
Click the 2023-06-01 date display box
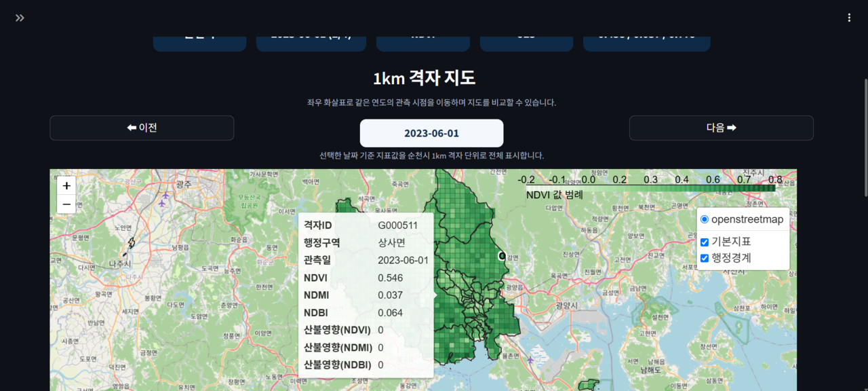431,133
